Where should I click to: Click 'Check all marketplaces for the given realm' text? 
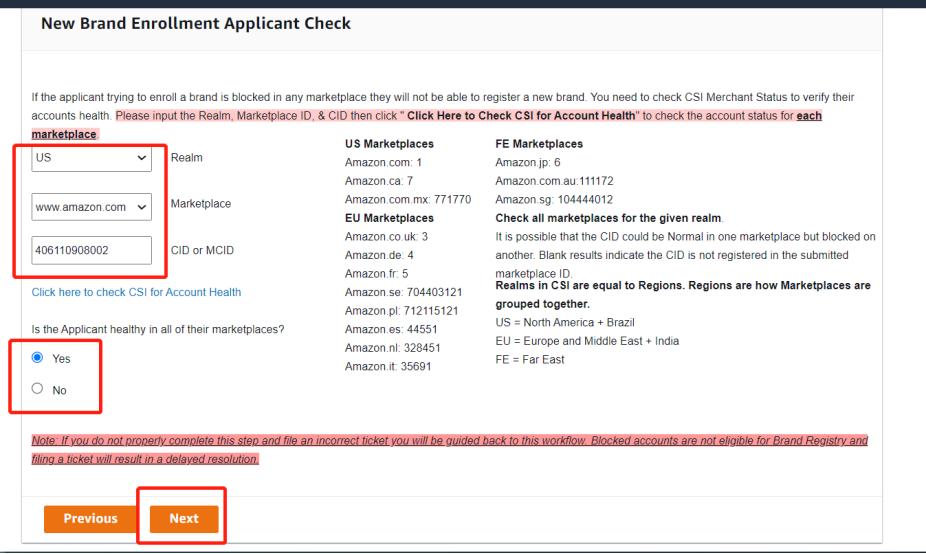point(608,219)
